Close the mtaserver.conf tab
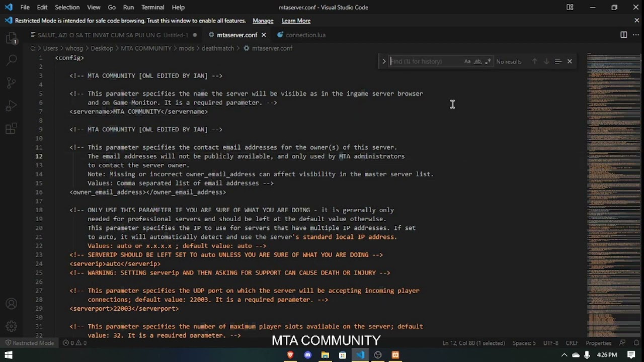The height and width of the screenshot is (362, 644). (x=264, y=35)
